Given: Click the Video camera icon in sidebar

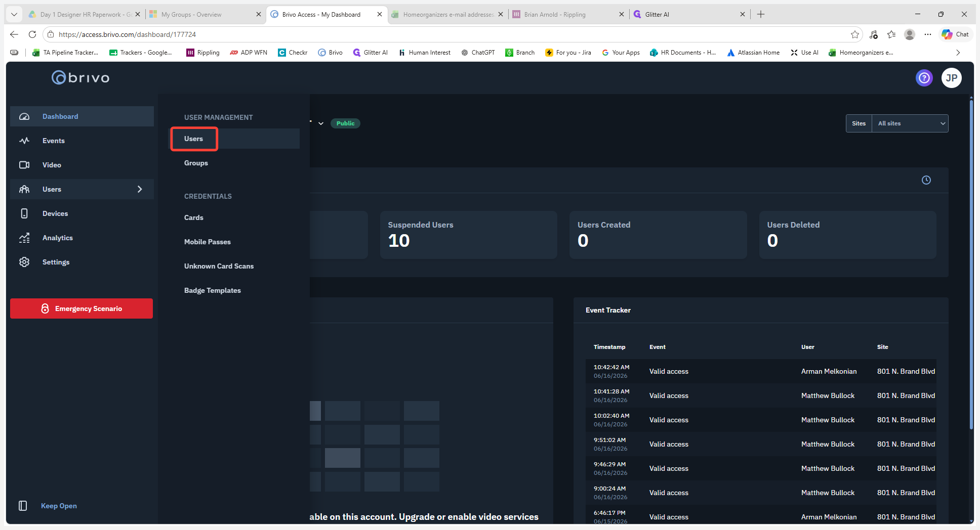Looking at the screenshot, I should click(x=24, y=165).
